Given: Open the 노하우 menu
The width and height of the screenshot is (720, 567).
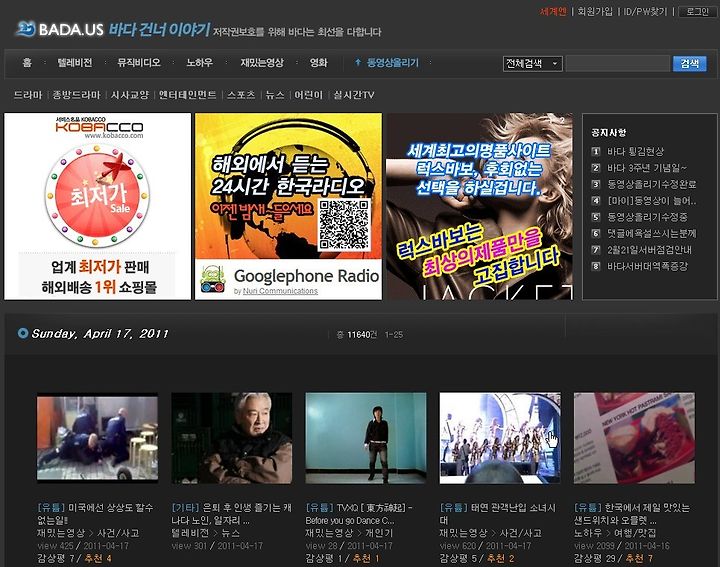Looking at the screenshot, I should point(200,62).
